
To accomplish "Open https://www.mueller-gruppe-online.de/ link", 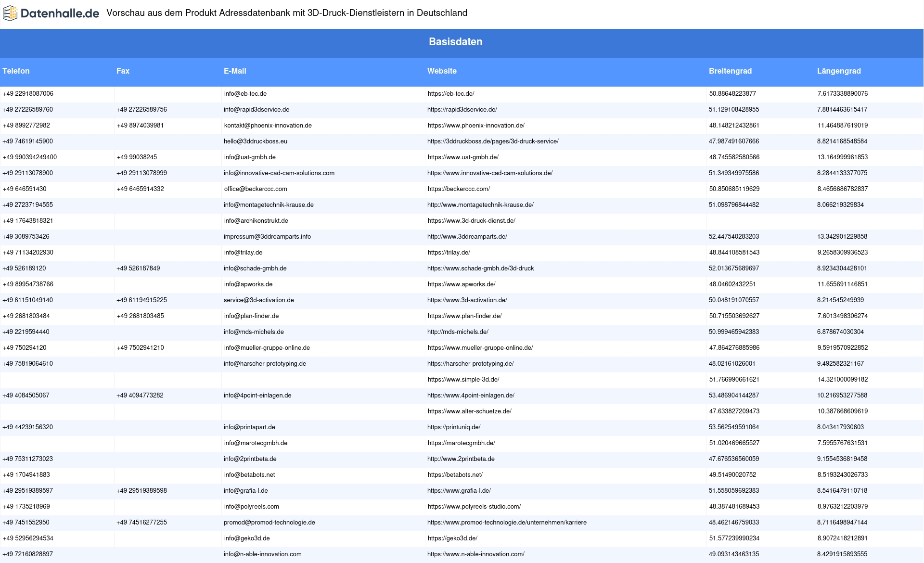I will (x=480, y=348).
